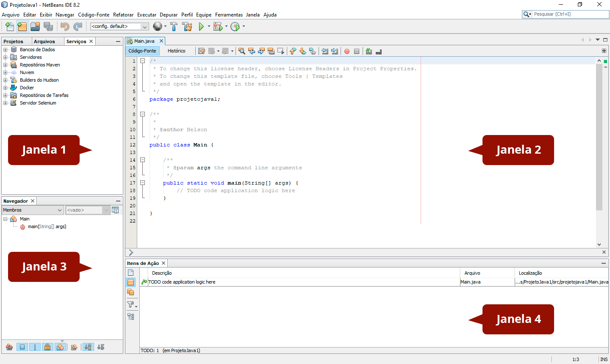This screenshot has width=610, height=364.
Task: Expand Servidores tree node
Action: 6,57
